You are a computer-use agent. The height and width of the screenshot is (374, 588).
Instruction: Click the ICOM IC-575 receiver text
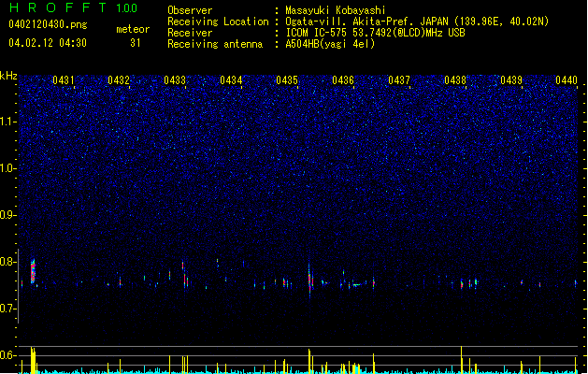pos(375,33)
